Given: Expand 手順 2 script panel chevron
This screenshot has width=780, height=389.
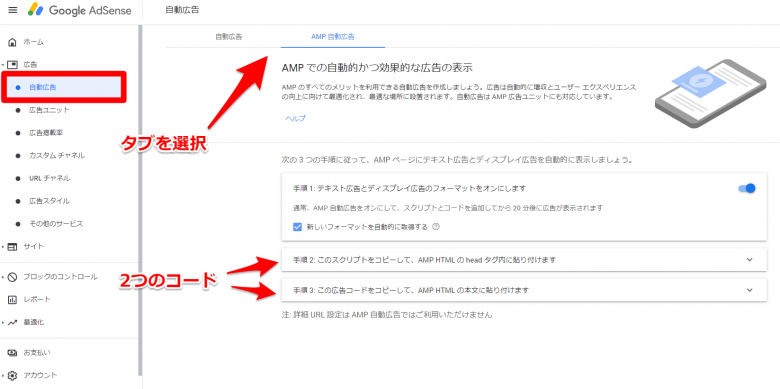Looking at the screenshot, I should pyautogui.click(x=750, y=260).
